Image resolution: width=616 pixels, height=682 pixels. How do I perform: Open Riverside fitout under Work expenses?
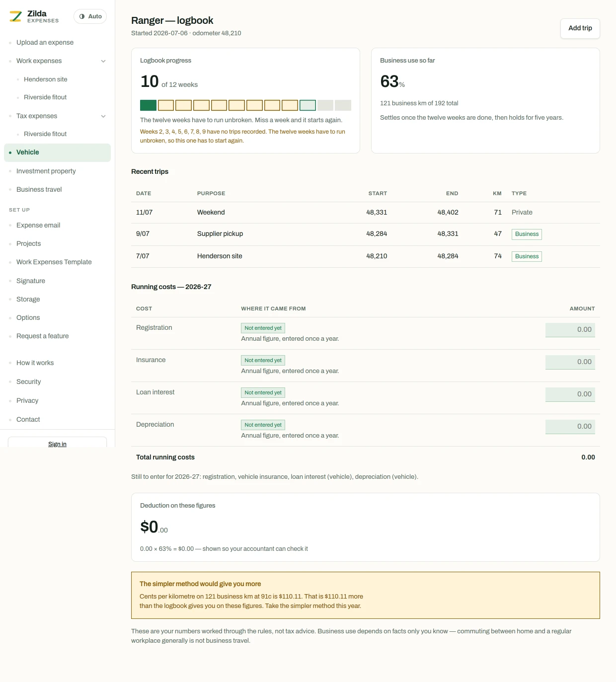click(45, 97)
